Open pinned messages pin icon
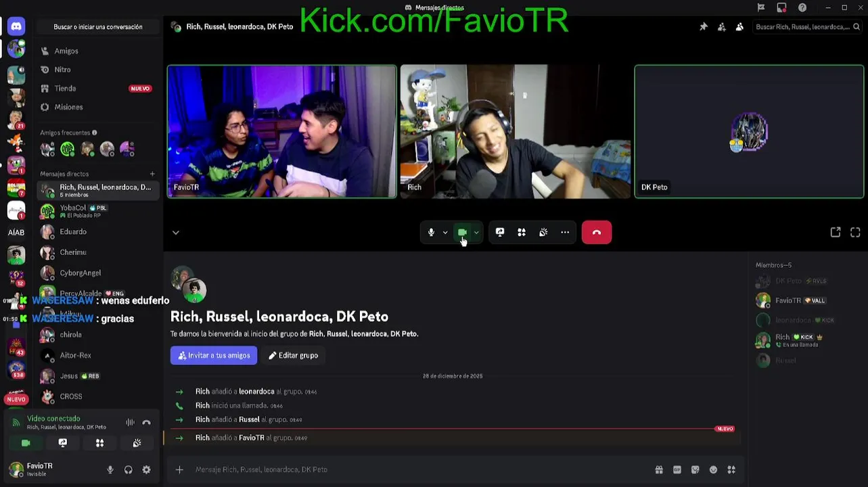 click(704, 27)
